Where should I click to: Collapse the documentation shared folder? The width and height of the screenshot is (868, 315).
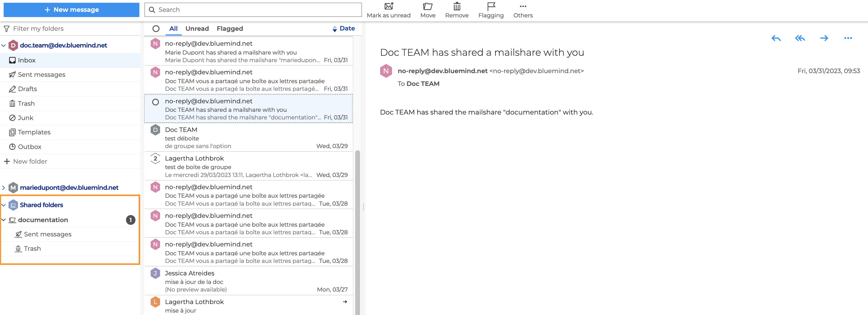pyautogui.click(x=4, y=220)
